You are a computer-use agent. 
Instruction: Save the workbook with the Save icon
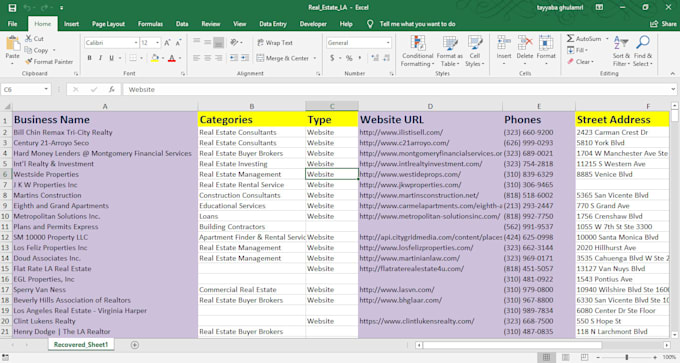[x=12, y=7]
